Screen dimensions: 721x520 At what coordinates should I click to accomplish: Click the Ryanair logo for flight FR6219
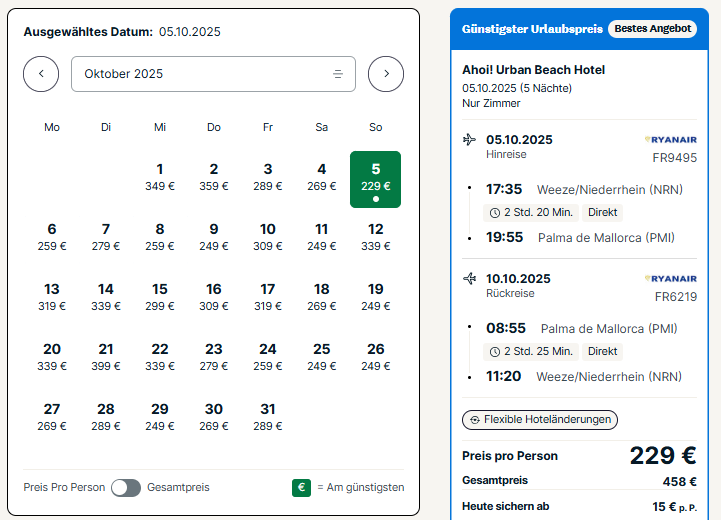coord(671,279)
